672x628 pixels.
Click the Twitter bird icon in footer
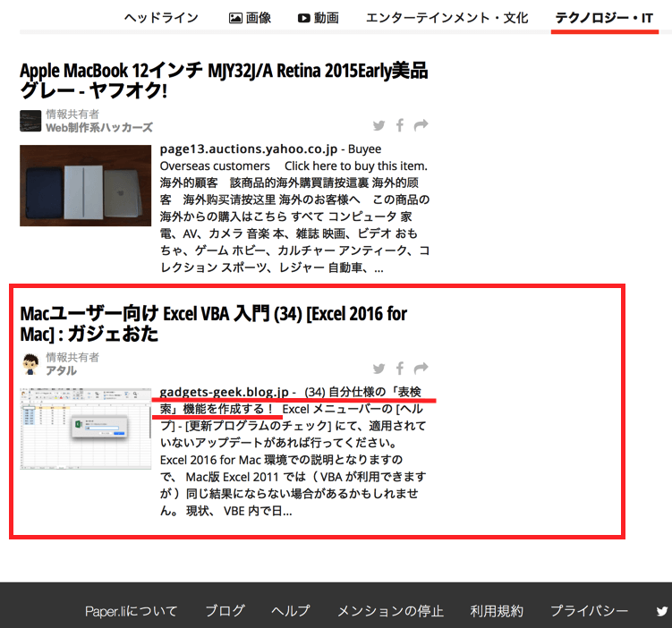point(662,611)
